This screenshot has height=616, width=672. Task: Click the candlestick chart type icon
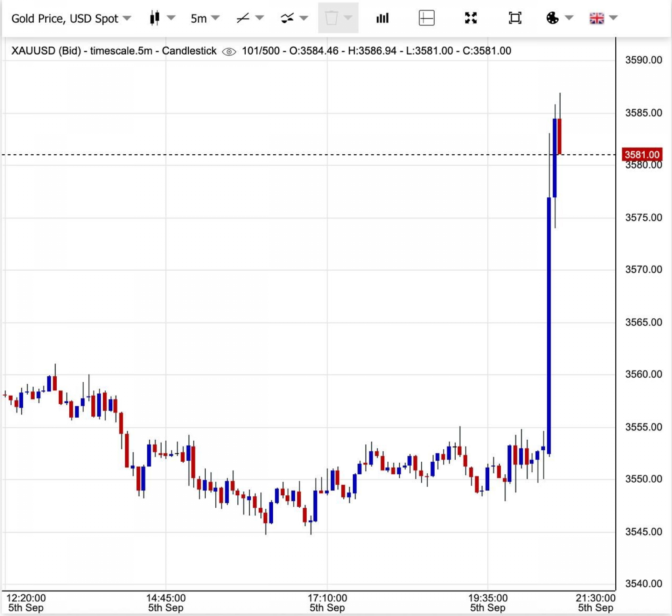[154, 18]
